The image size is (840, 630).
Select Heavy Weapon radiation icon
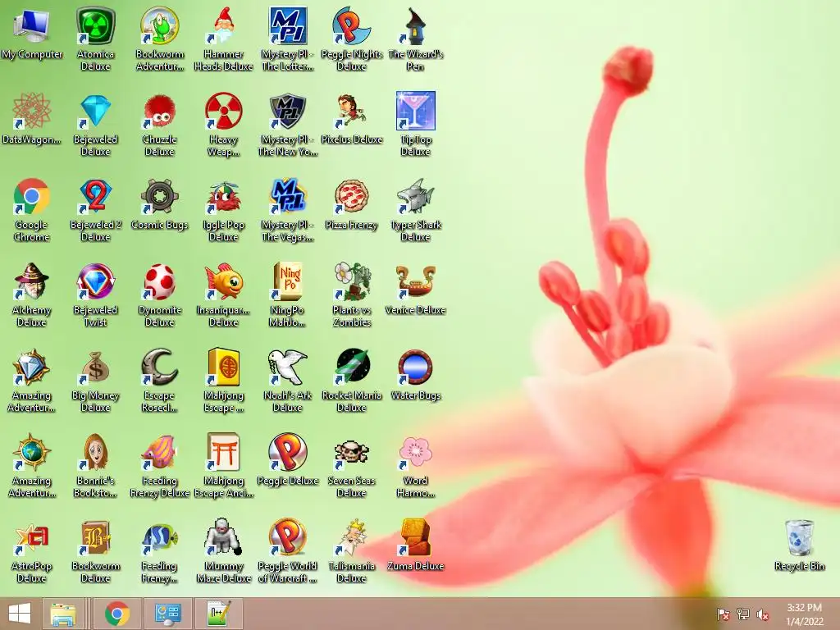[x=223, y=111]
